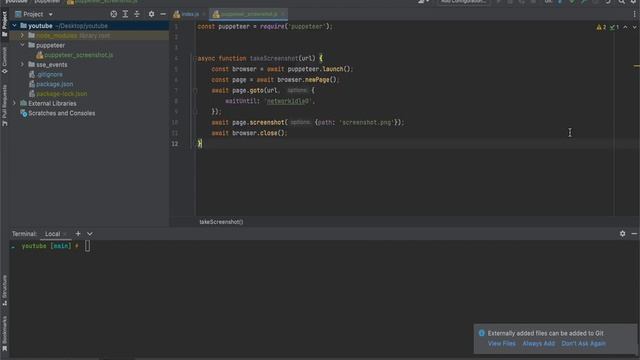Expand the sse_events folder
This screenshot has width=640, height=360.
(22, 64)
